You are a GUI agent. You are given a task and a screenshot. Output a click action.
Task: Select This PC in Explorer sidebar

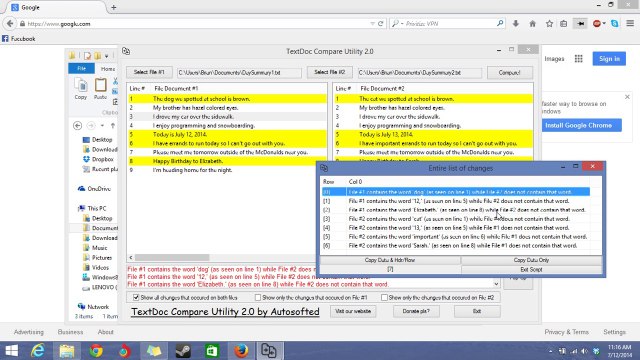tap(93, 208)
